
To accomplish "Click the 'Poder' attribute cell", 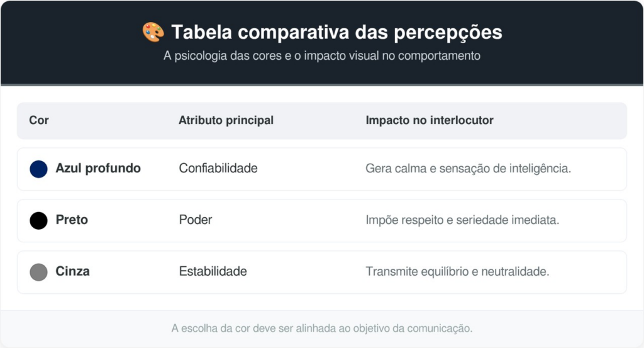I will point(196,220).
